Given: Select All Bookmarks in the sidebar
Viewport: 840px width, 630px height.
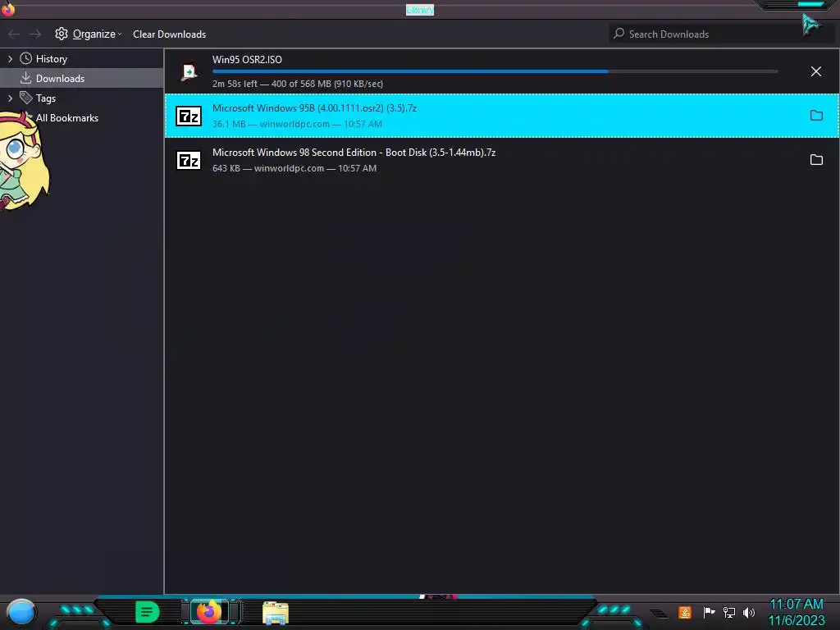Looking at the screenshot, I should click(x=67, y=118).
